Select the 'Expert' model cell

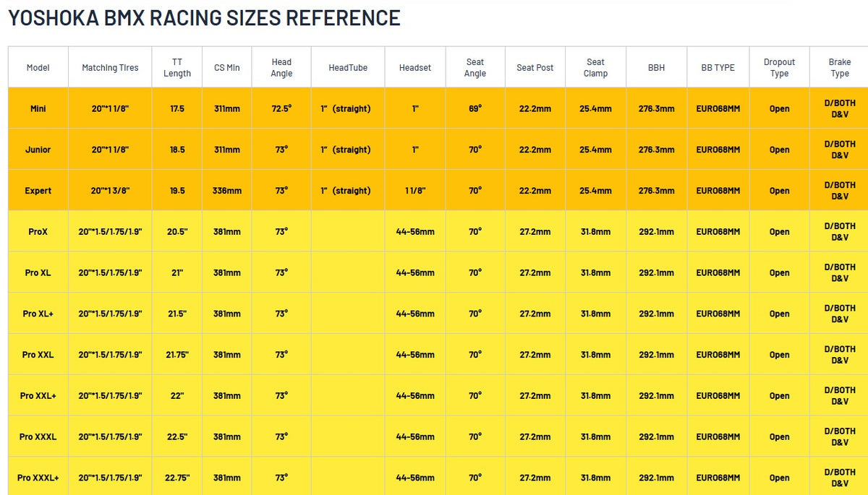(38, 191)
